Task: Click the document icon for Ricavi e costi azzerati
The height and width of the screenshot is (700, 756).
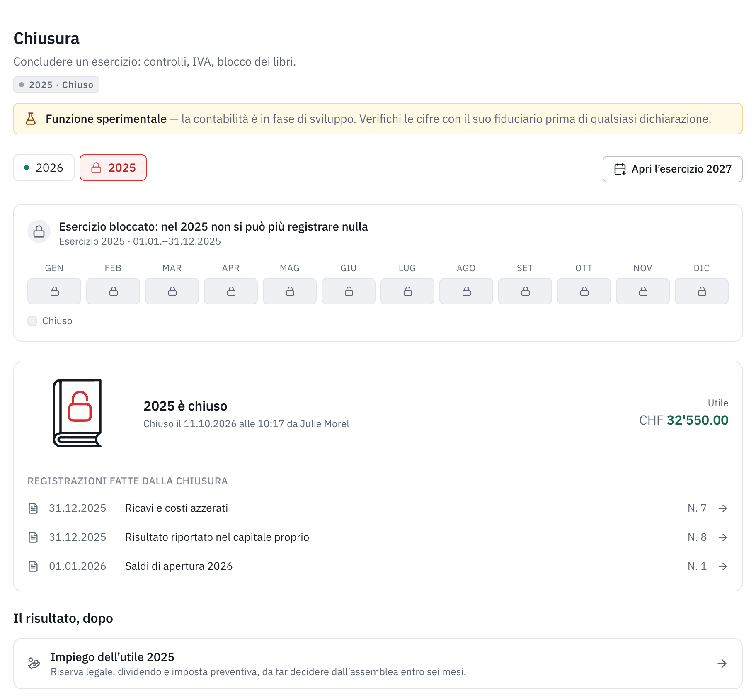Action: click(x=33, y=508)
